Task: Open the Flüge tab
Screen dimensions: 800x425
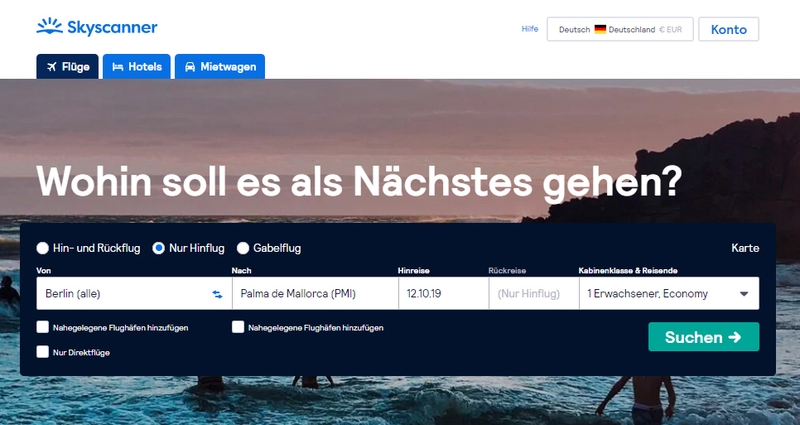Action: point(67,67)
